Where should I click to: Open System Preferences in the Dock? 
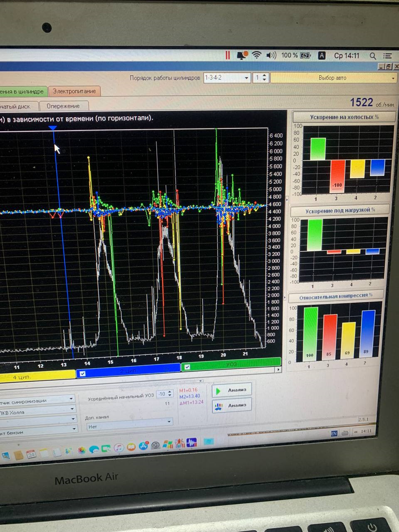155,446
